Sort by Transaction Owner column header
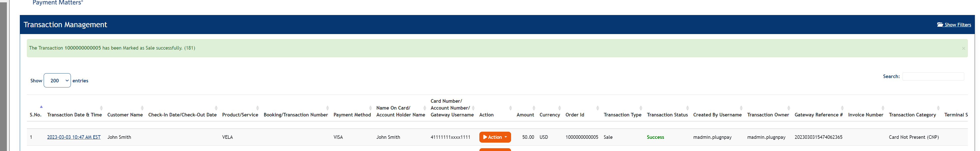Image resolution: width=980 pixels, height=151 pixels. tap(768, 114)
